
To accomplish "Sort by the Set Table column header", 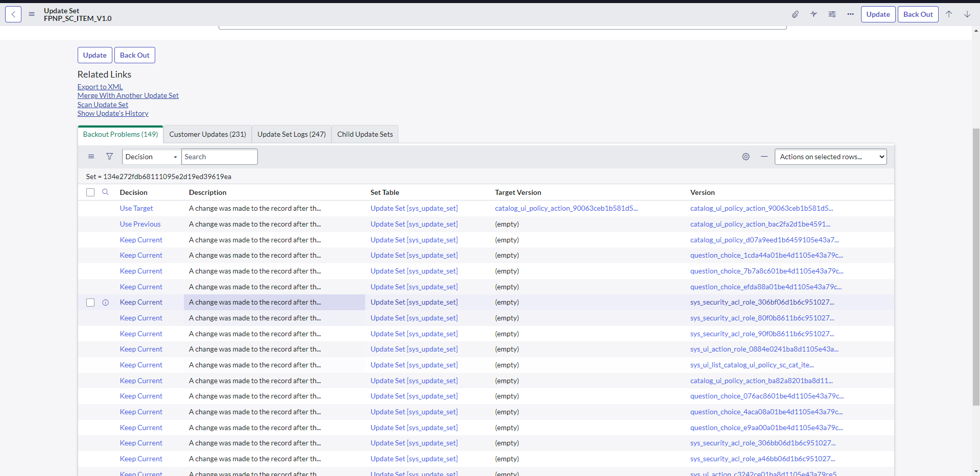I will point(385,192).
